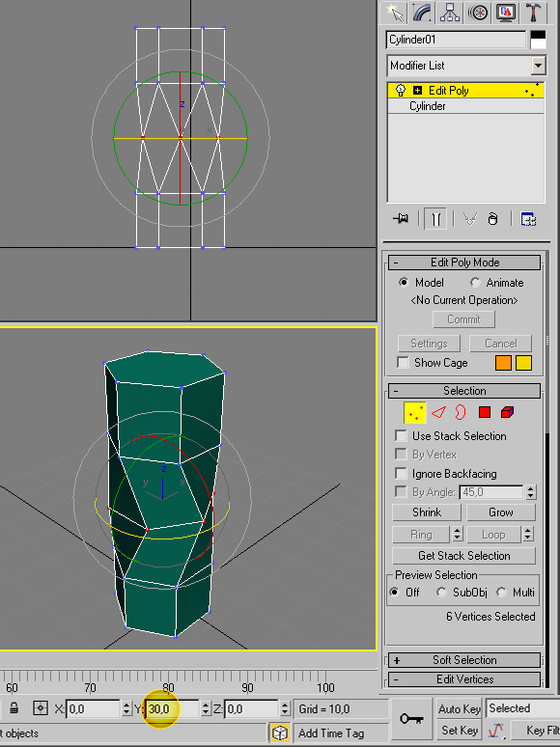The image size is (560, 747).
Task: Open the Create command panel tab
Action: point(394,13)
